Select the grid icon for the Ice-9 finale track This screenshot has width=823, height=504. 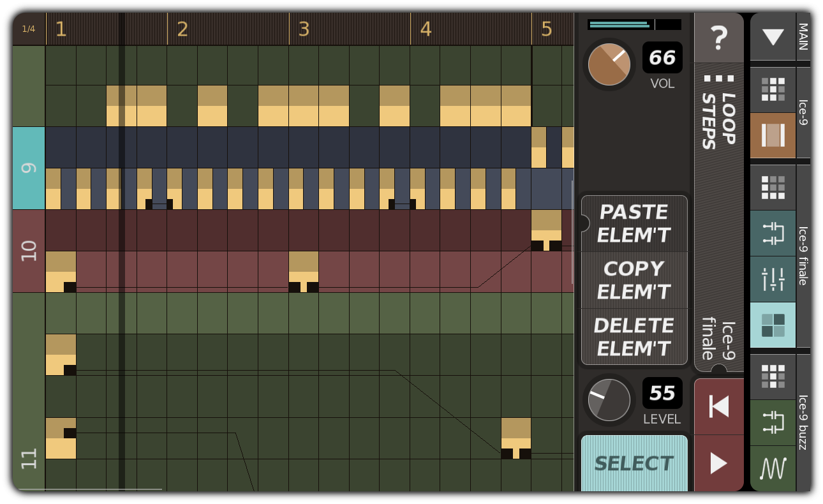(773, 187)
